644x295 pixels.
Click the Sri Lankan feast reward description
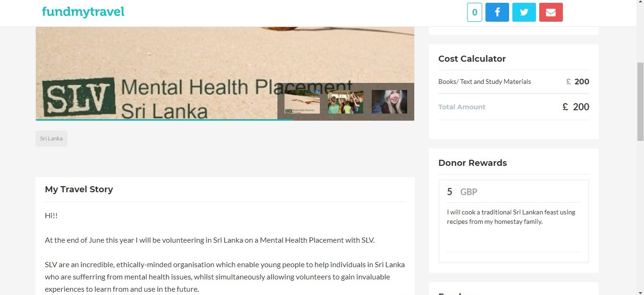tap(511, 217)
